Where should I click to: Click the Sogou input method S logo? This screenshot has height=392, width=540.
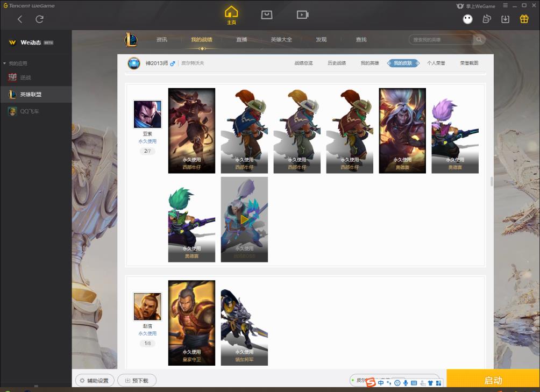(371, 382)
